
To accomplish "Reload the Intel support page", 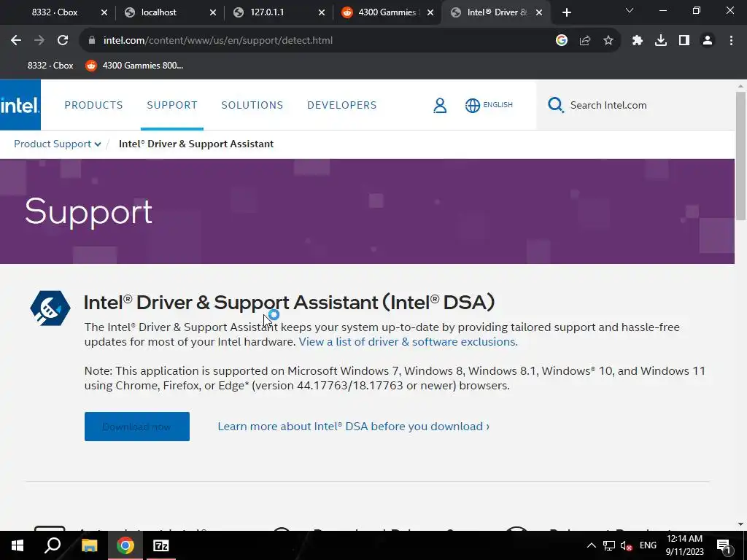I will 63,41.
